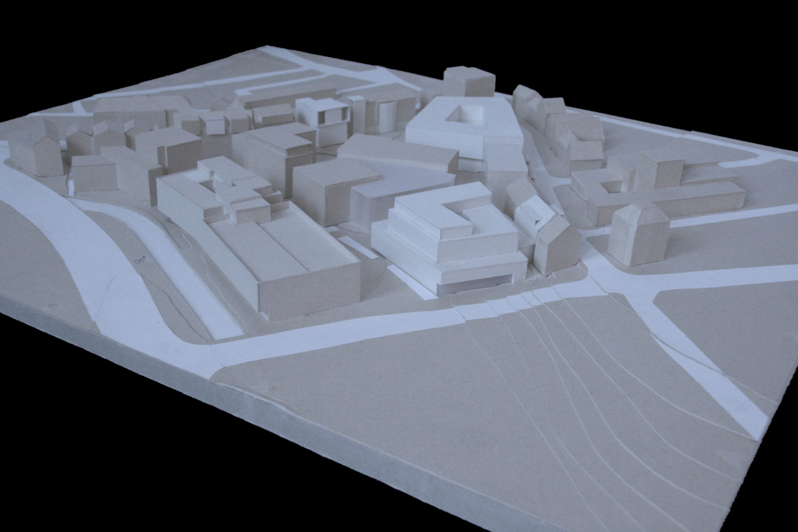Click the small scribble mark on the left road
Image resolution: width=798 pixels, height=532 pixels.
(x=140, y=261)
